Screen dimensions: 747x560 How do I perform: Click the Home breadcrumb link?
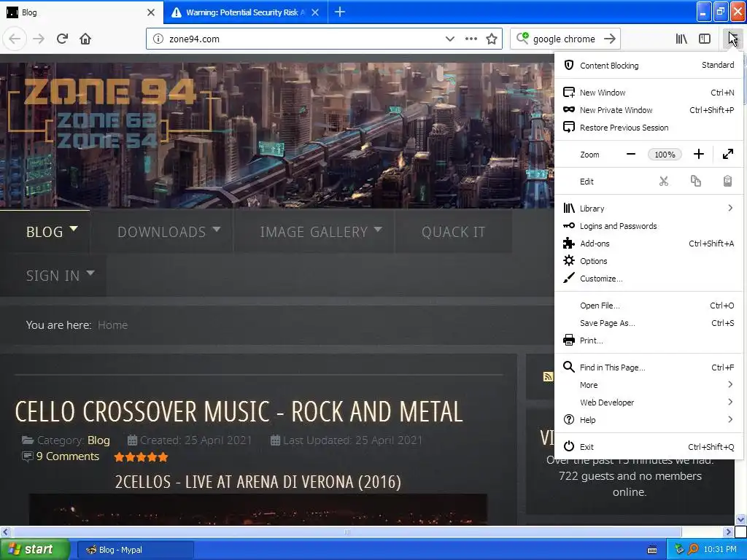click(112, 324)
